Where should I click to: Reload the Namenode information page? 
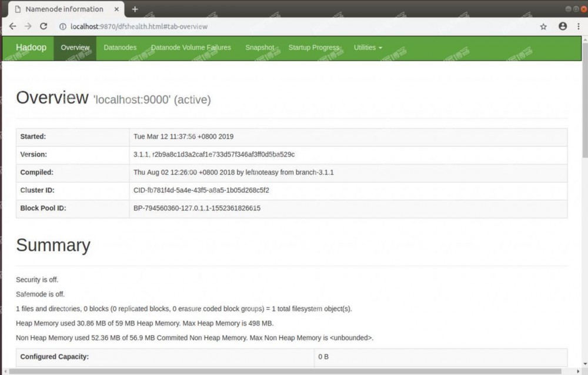click(44, 26)
